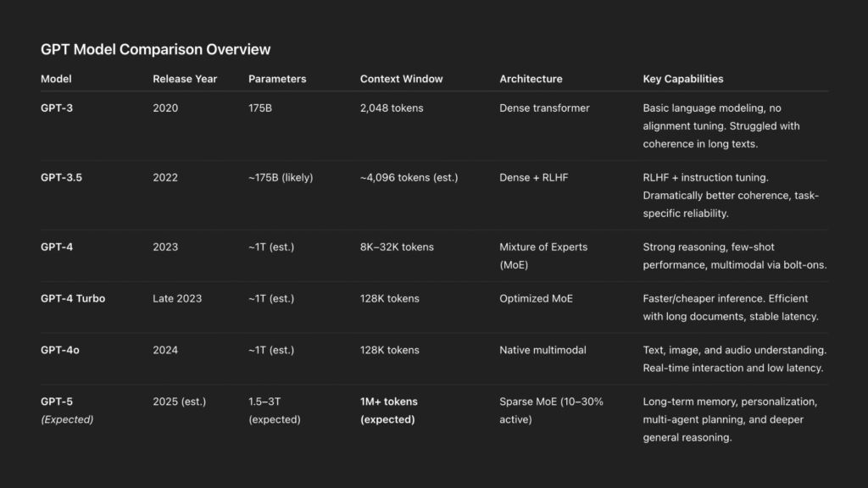Click '~1T (est.)' in the GPT-4 Turbo row

coord(271,298)
